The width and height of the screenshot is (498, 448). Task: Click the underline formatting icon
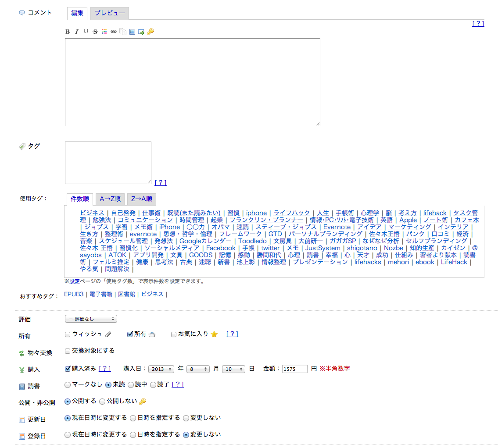(86, 32)
